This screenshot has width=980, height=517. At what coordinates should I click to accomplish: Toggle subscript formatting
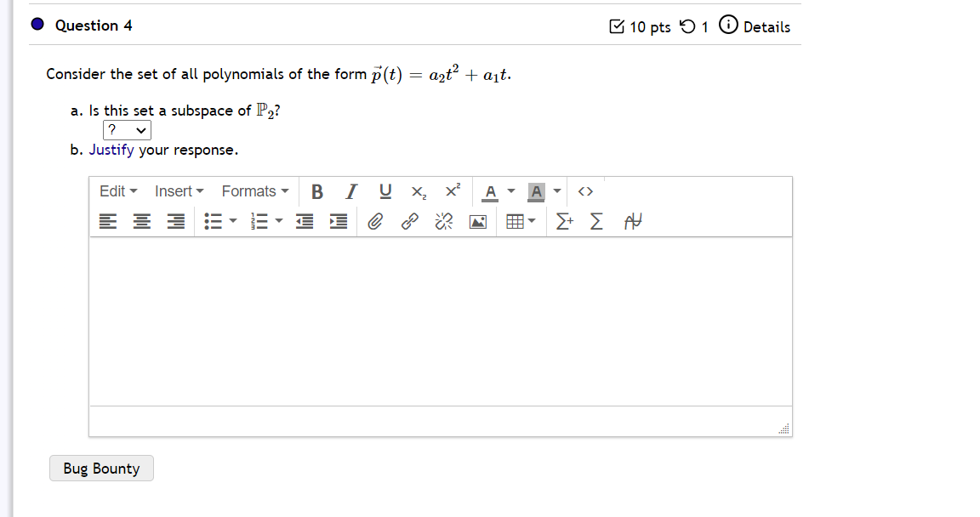[418, 192]
